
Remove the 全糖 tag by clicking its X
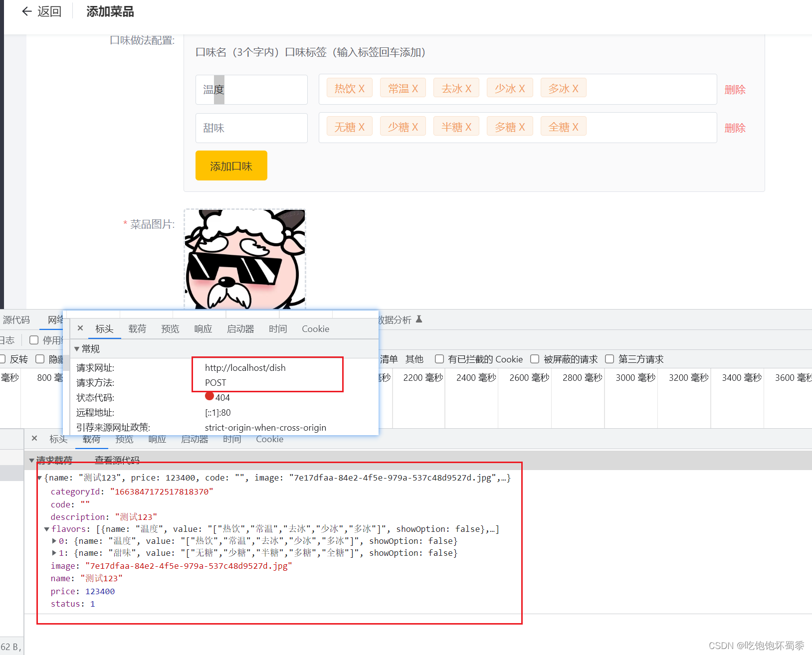575,126
